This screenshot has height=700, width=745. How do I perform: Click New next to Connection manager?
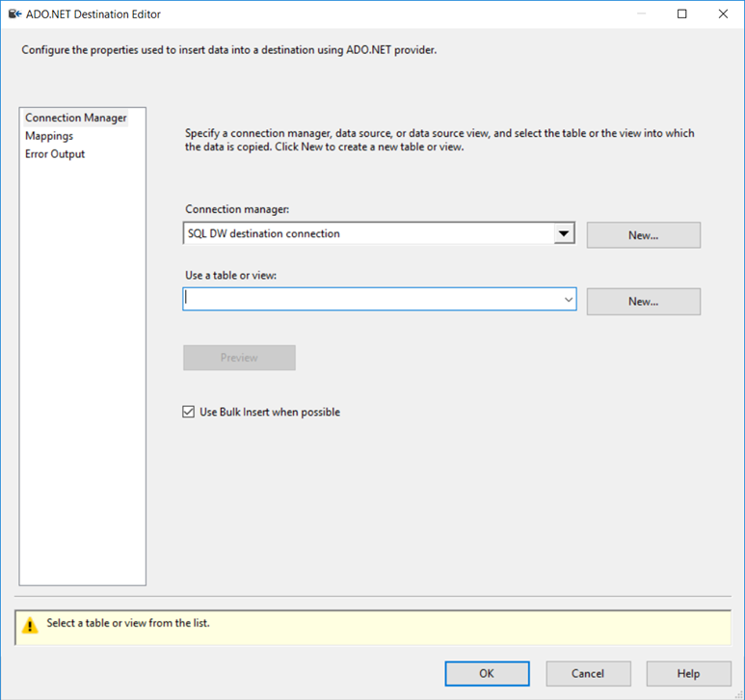pyautogui.click(x=644, y=235)
